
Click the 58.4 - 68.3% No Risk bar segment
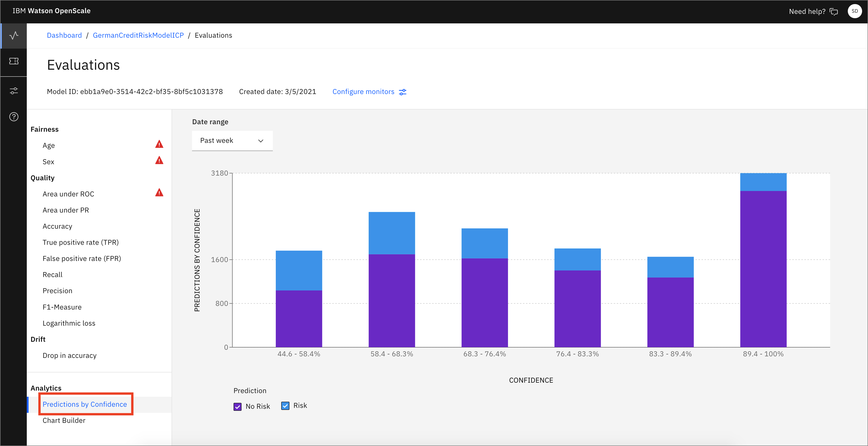(392, 301)
